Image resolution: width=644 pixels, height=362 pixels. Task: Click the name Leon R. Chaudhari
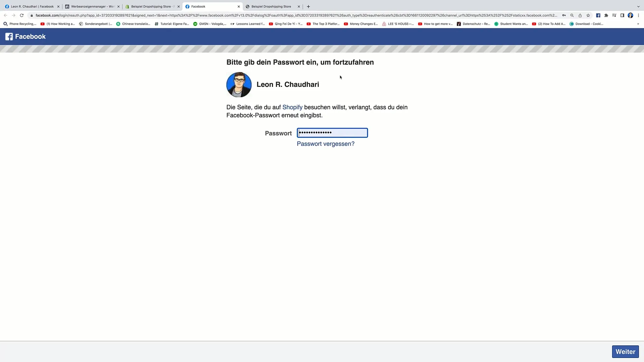click(x=288, y=84)
